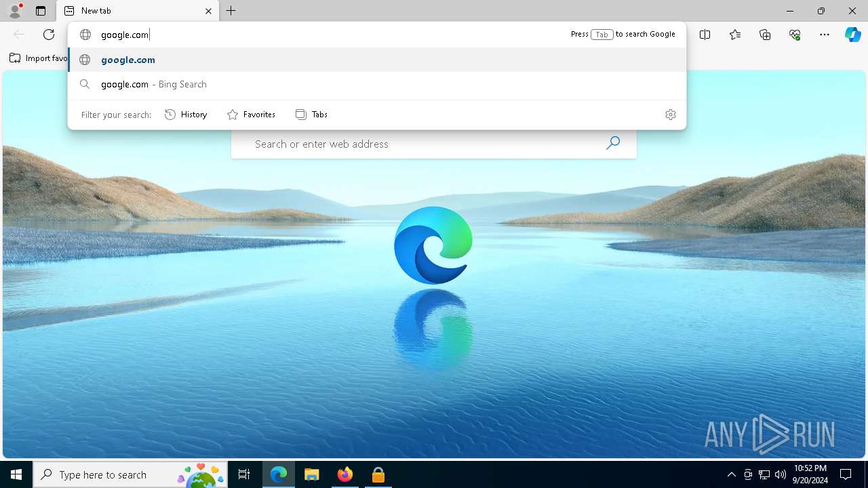
Task: Filter search by Tabs
Action: pyautogui.click(x=311, y=115)
